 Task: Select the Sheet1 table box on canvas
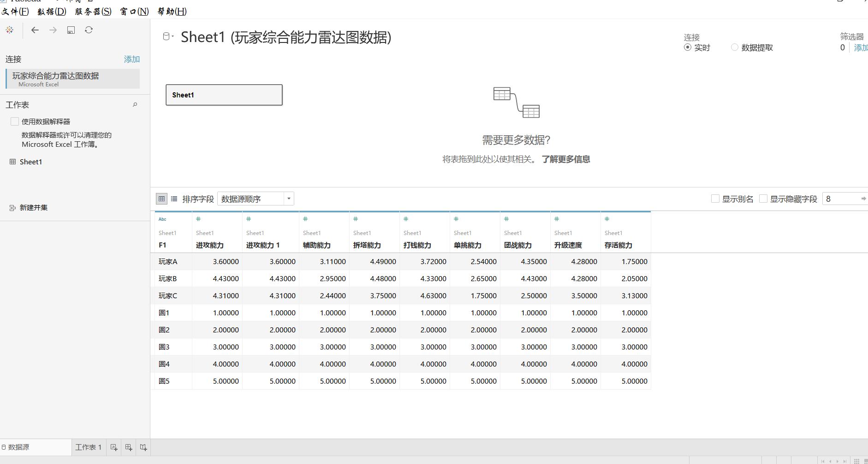224,95
